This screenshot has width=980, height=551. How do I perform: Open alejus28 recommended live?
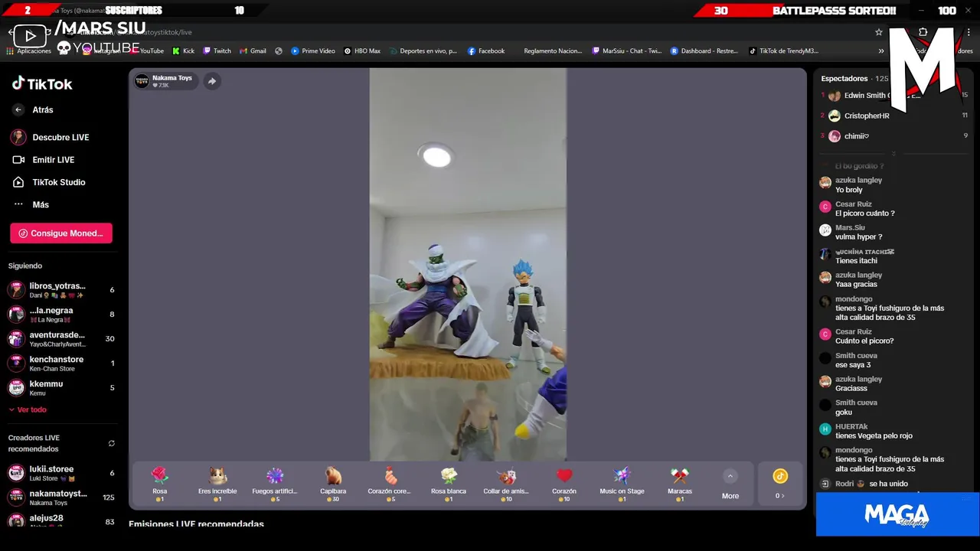pos(61,520)
